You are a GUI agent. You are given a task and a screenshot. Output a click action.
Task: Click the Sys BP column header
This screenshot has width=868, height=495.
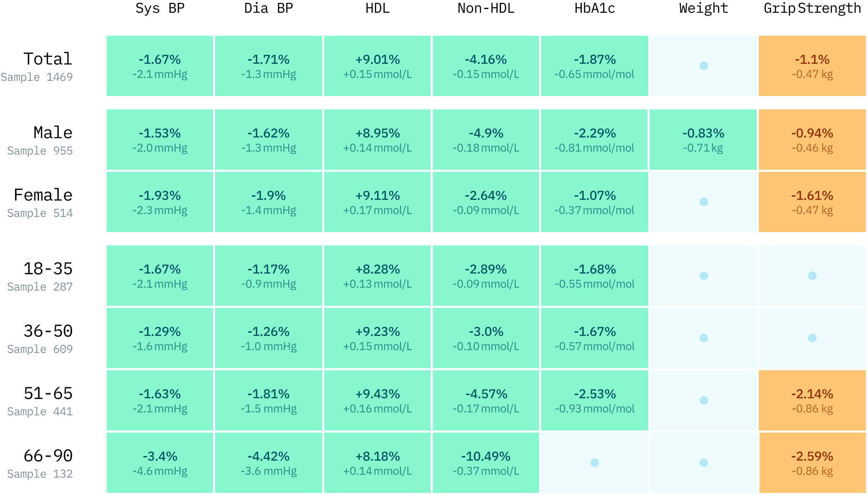point(160,9)
